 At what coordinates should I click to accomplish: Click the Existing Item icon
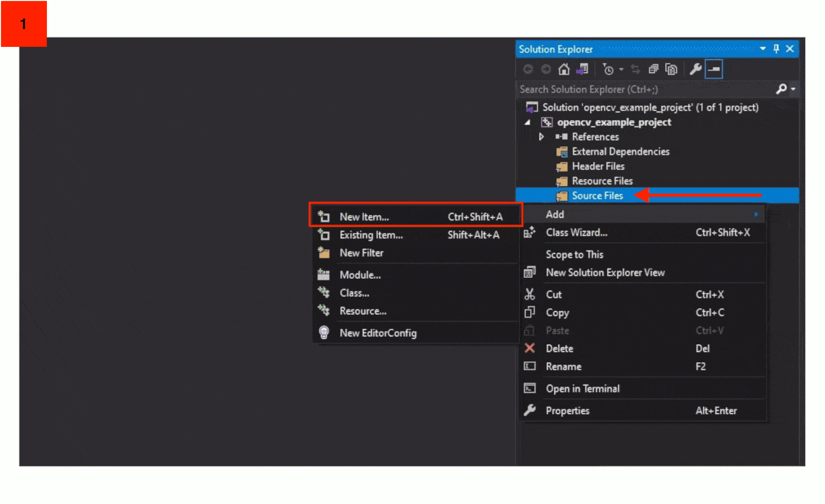coord(324,234)
